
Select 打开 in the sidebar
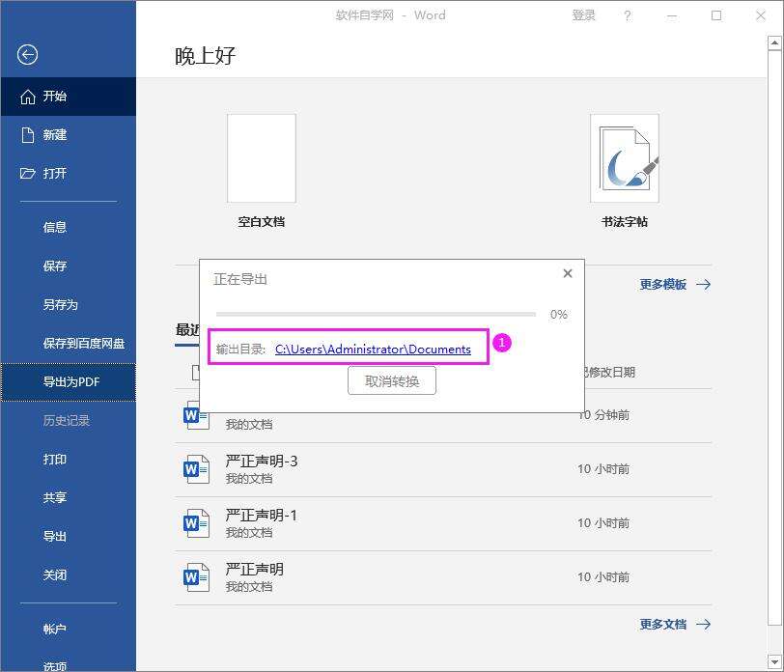68,174
